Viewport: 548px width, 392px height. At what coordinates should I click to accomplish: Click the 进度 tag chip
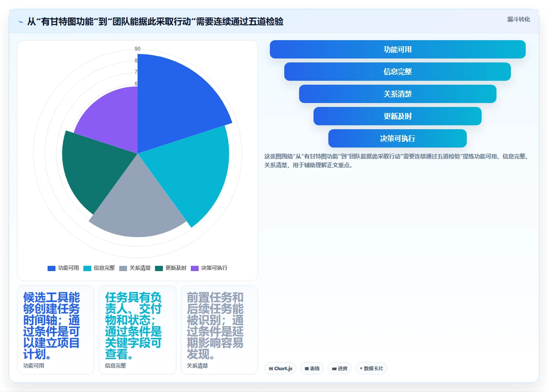[339, 368]
